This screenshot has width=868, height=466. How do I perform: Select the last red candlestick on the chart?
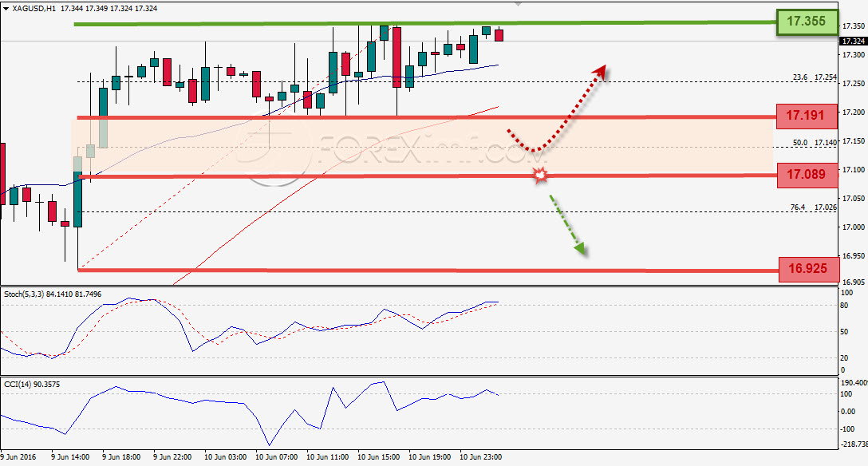pyautogui.click(x=499, y=35)
